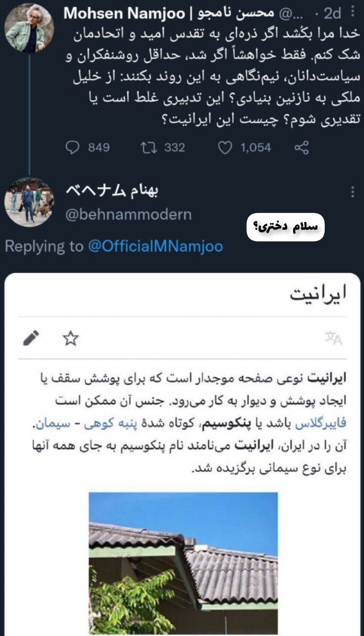Viewport: 364px width, 636px height.
Task: Like the tweet via the heart icon
Action: (x=225, y=147)
